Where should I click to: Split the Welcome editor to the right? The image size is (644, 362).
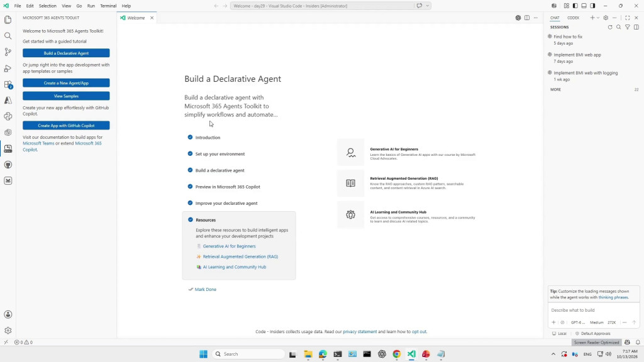pos(527,18)
